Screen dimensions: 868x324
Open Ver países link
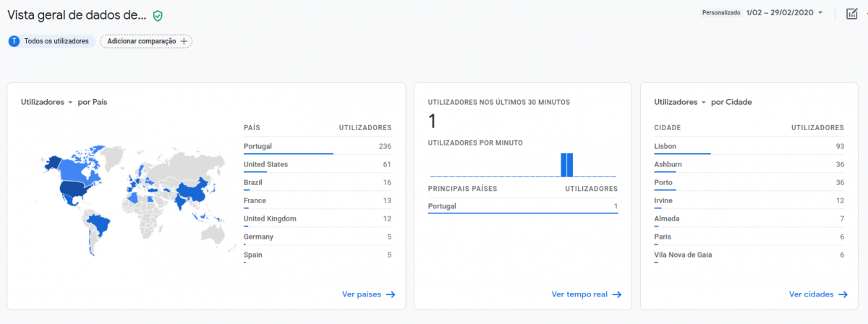pyautogui.click(x=362, y=294)
